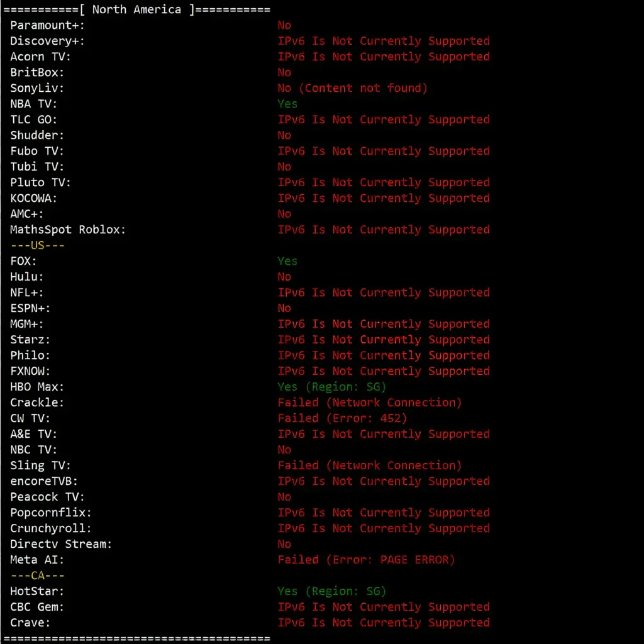This screenshot has height=644, width=644.
Task: Click the 'MGM+:' label
Action: coord(26,324)
